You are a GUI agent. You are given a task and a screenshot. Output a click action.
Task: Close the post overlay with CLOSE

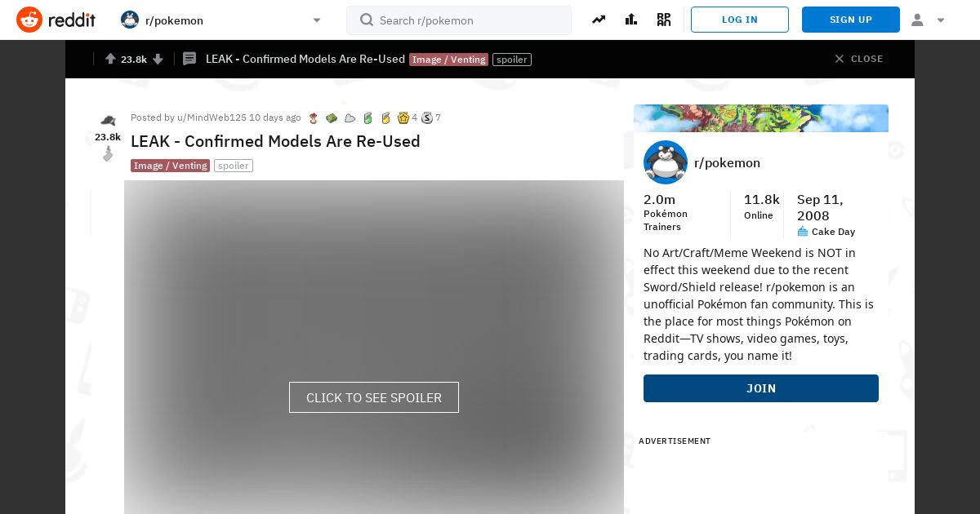pyautogui.click(x=858, y=59)
